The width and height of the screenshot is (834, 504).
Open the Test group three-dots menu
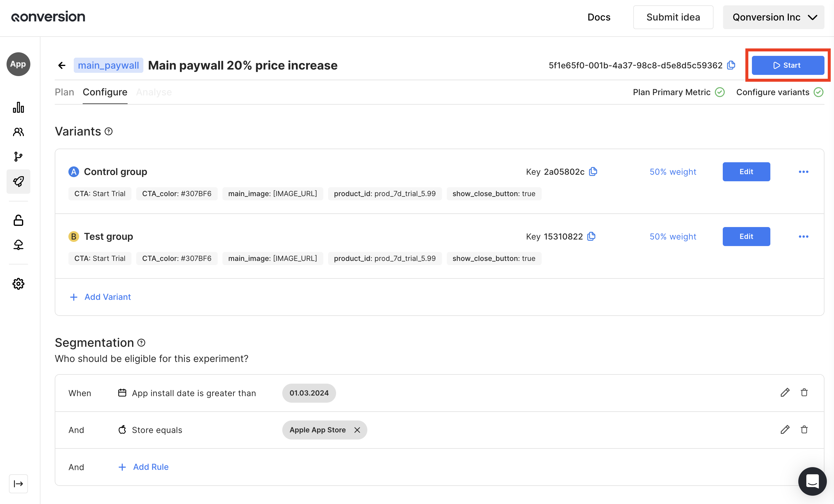(x=803, y=237)
